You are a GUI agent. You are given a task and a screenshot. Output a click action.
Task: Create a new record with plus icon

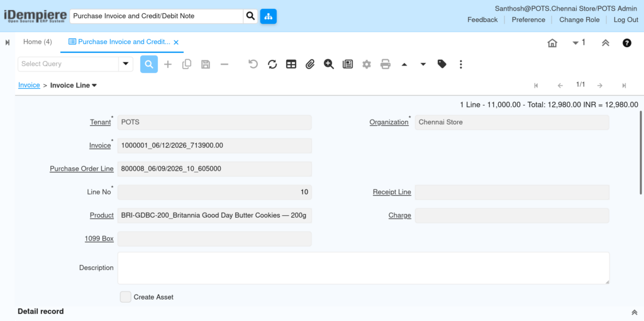[x=168, y=64]
